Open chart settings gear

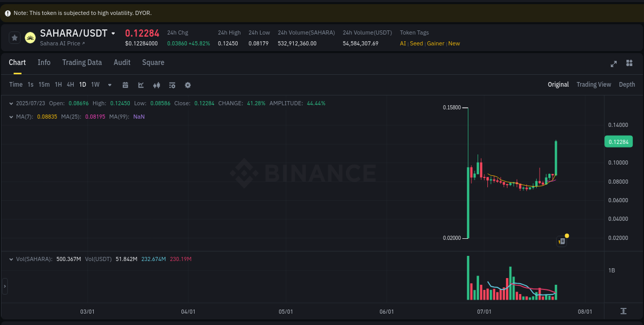coord(188,85)
